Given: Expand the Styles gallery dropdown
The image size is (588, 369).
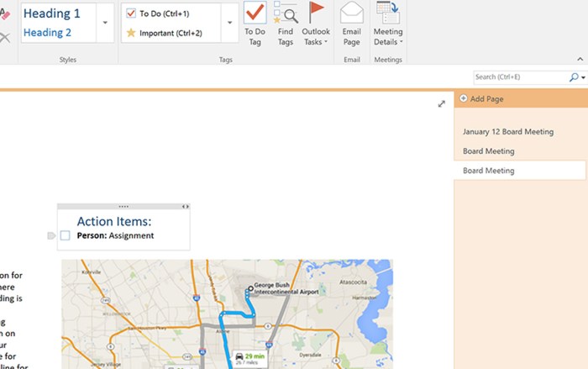Looking at the screenshot, I should pos(106,23).
